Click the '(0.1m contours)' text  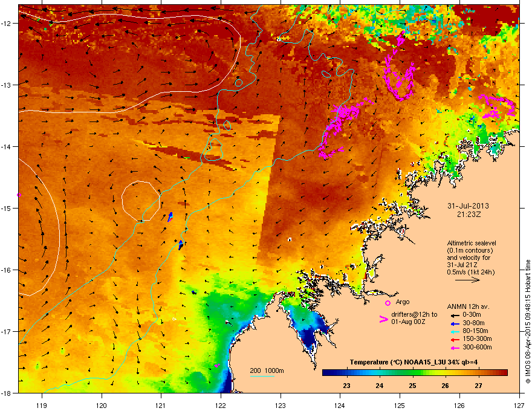[x=470, y=251]
